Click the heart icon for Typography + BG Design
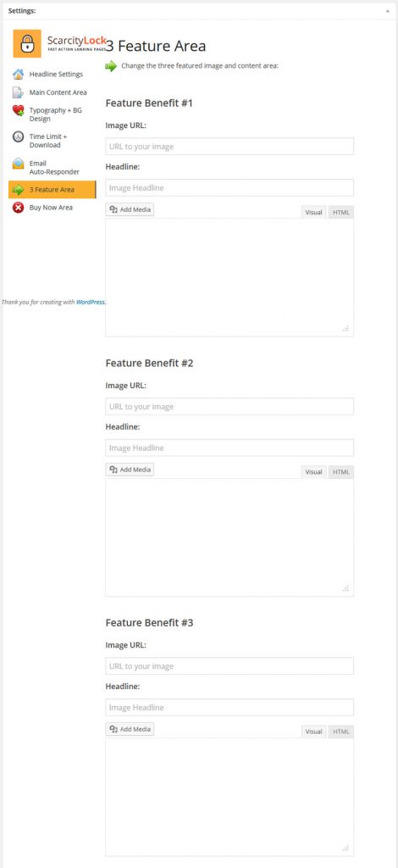 point(19,111)
